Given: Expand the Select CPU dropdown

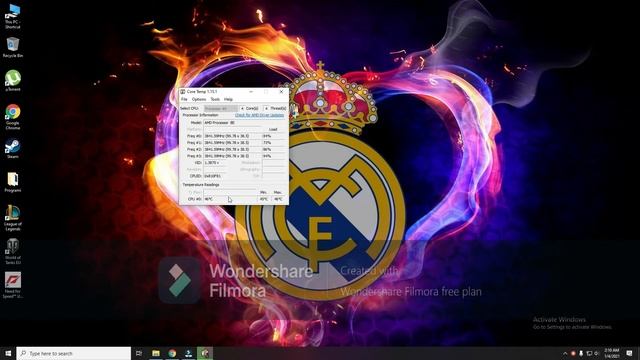Looking at the screenshot, I should click(220, 109).
